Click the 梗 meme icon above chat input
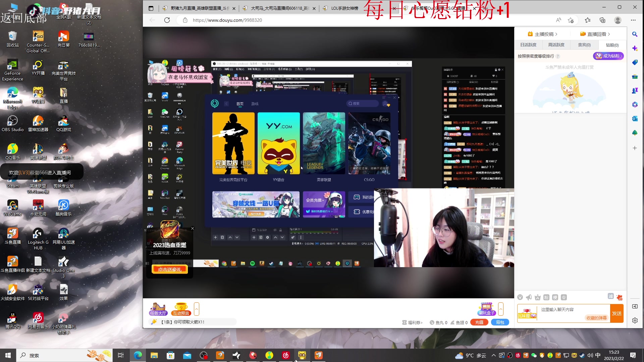This screenshot has width=644, height=362. click(554, 297)
